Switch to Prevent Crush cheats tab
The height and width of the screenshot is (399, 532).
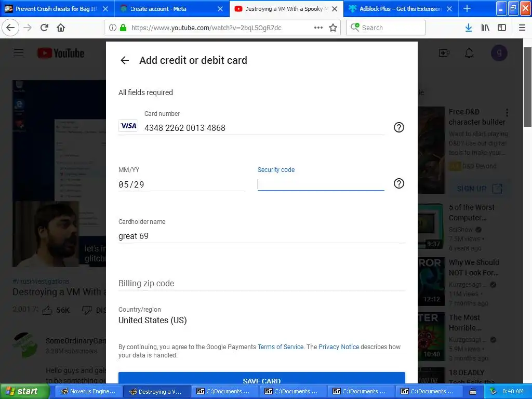[x=56, y=9]
